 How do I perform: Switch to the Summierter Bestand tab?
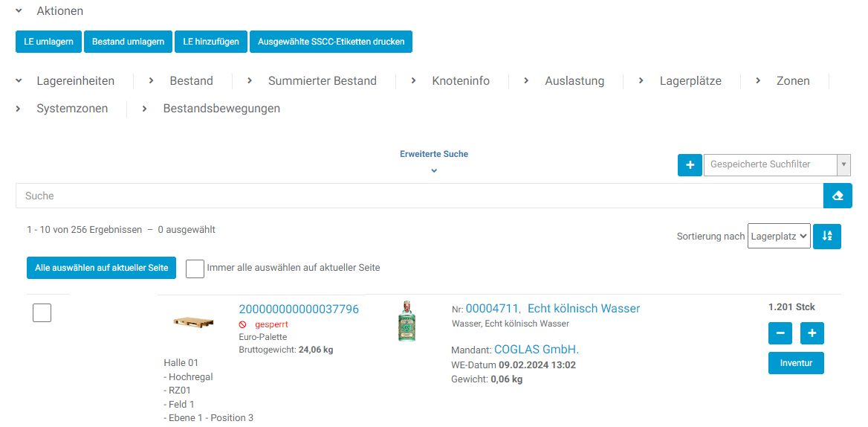(x=322, y=81)
